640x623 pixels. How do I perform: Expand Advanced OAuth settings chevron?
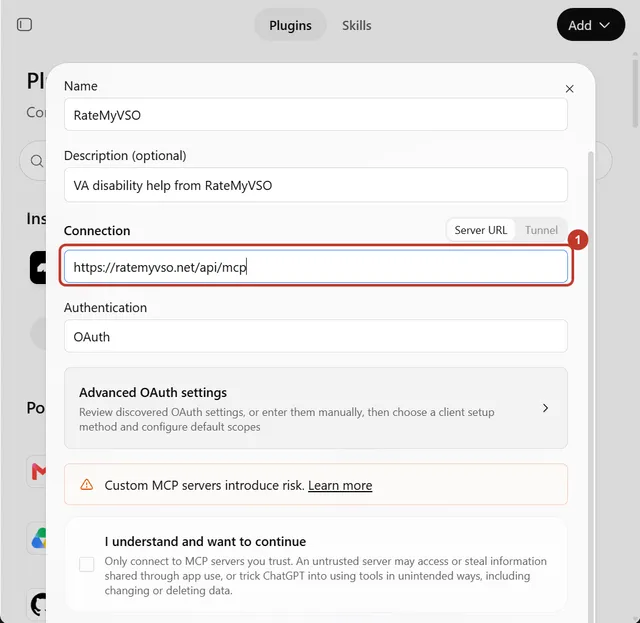pyautogui.click(x=545, y=408)
